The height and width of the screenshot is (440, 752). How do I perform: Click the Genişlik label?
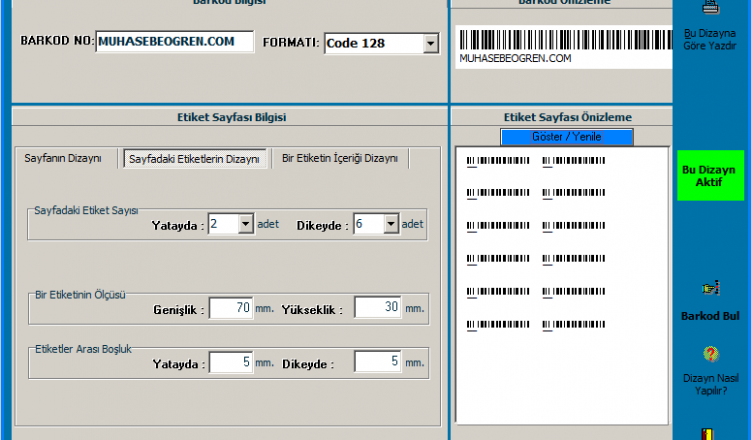(178, 310)
